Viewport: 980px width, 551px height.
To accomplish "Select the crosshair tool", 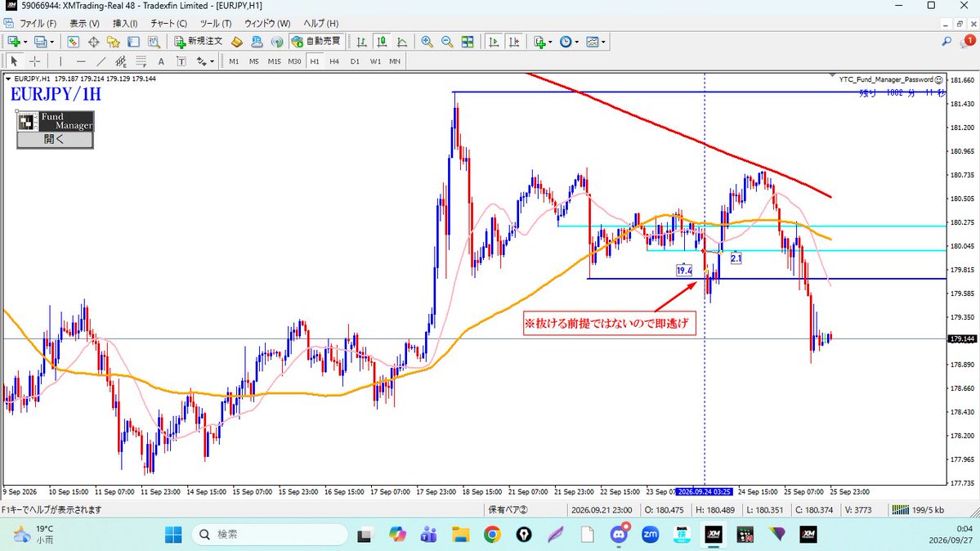I will tap(35, 61).
